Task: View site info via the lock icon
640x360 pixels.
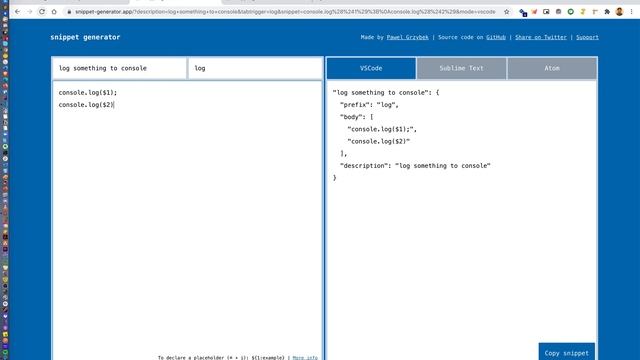Action: coord(69,12)
